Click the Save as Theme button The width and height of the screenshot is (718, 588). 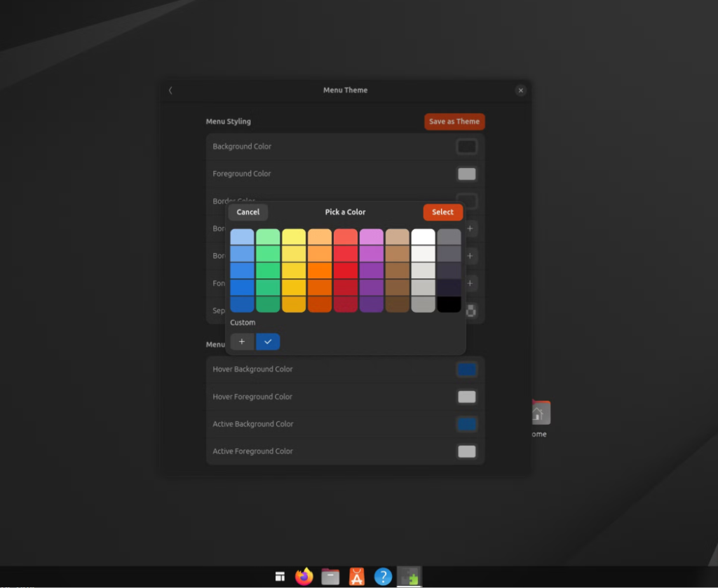pyautogui.click(x=454, y=121)
